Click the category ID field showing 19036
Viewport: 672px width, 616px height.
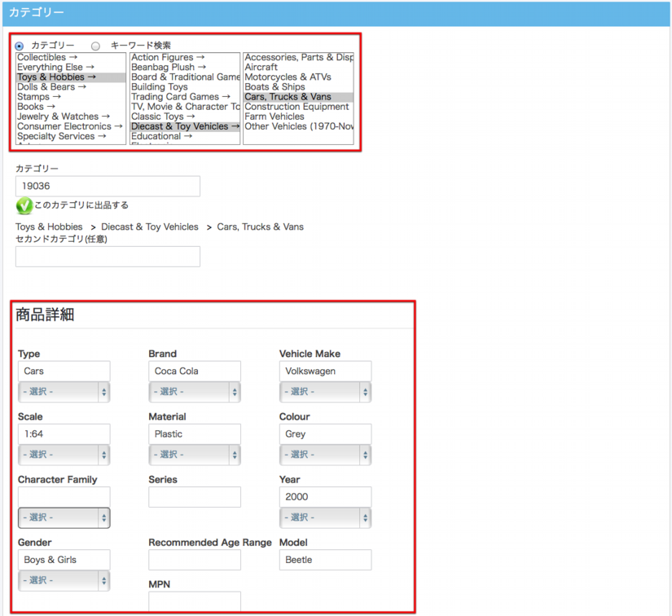pos(108,186)
